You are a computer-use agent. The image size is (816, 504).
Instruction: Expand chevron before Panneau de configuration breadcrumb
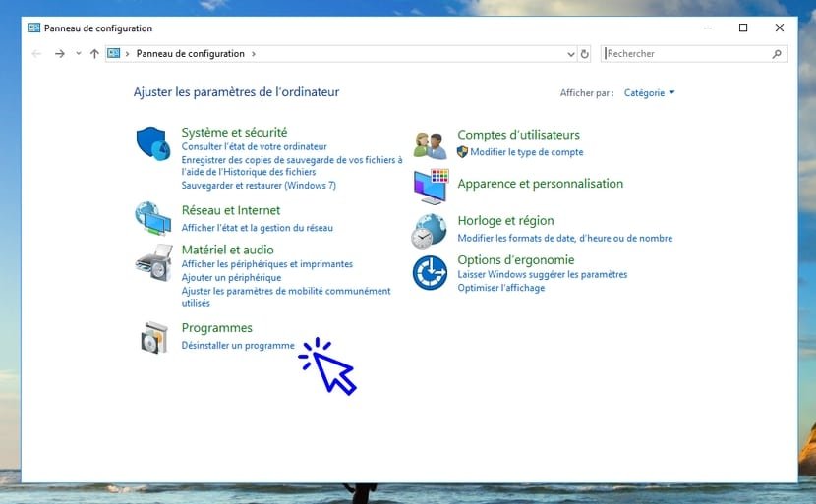click(127, 54)
